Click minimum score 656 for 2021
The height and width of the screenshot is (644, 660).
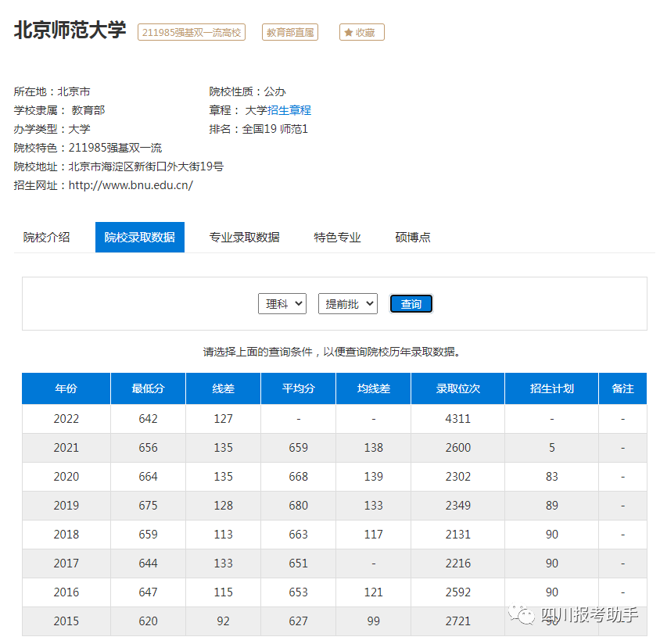point(148,448)
